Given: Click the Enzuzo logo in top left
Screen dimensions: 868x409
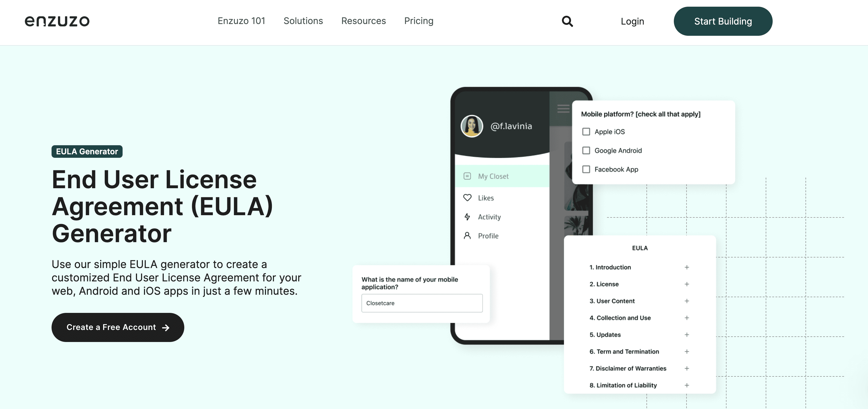Looking at the screenshot, I should coord(57,21).
